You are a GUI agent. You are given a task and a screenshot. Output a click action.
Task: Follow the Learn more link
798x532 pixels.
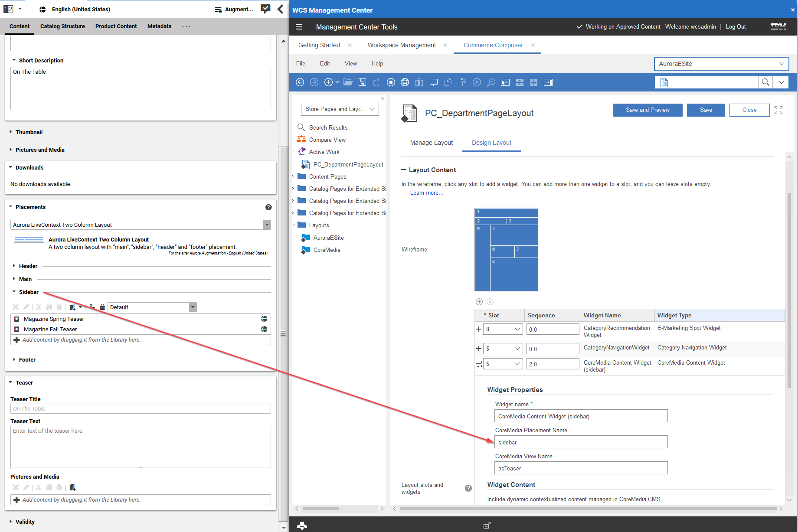tap(426, 193)
